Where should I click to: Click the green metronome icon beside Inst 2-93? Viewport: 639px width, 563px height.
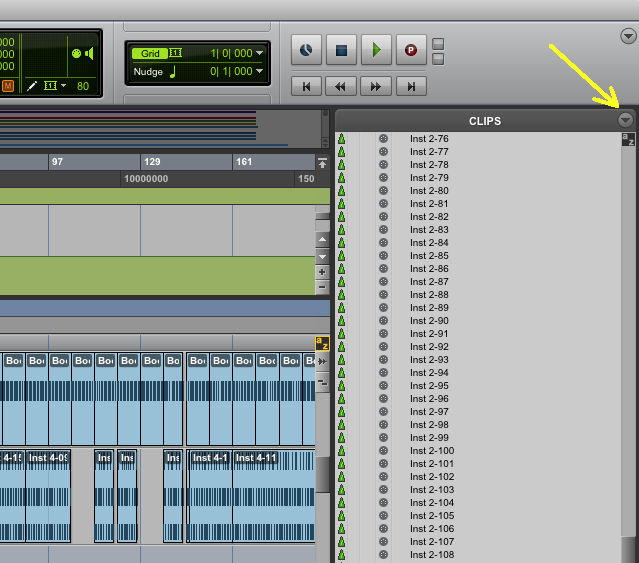coord(342,360)
